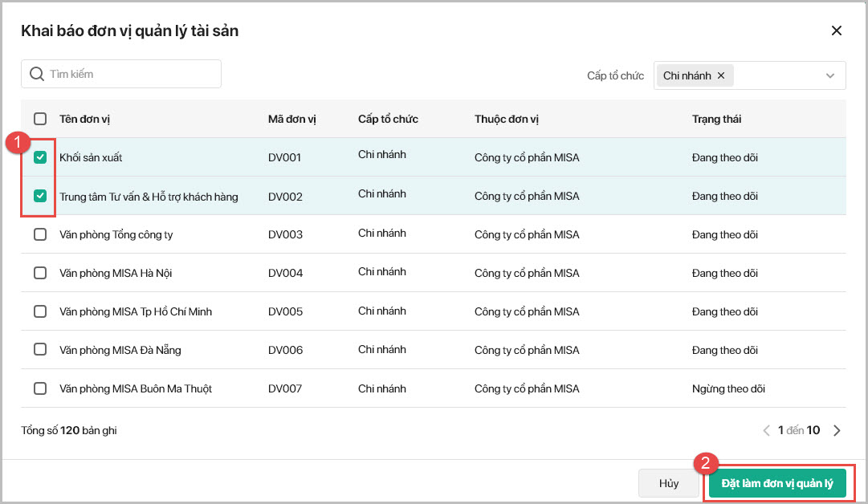
Task: Click the Tên đơn vị column header
Action: [84, 120]
